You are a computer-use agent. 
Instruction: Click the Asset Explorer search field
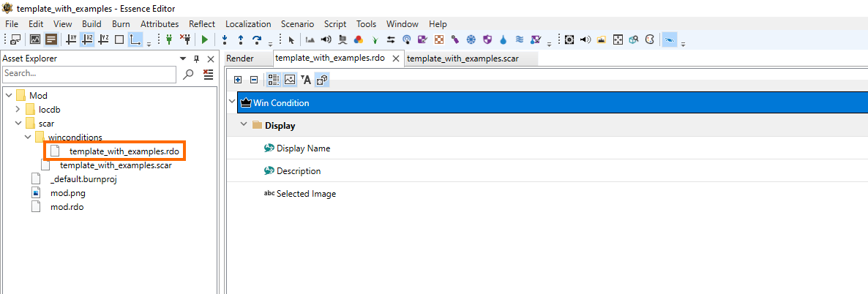point(89,73)
